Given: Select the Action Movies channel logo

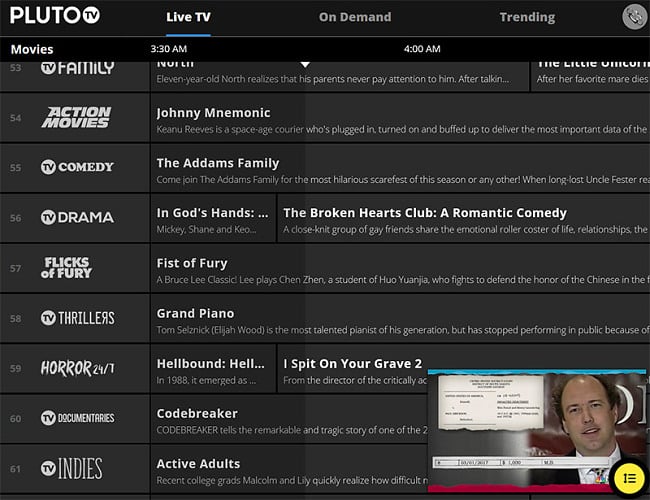Looking at the screenshot, I should pyautogui.click(x=76, y=117).
